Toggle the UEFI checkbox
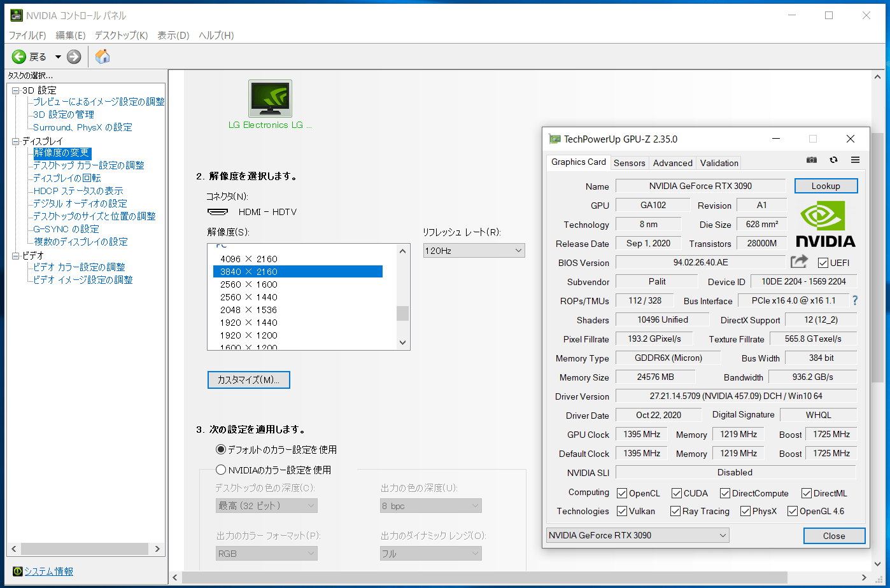This screenshot has height=588, width=890. click(x=823, y=263)
